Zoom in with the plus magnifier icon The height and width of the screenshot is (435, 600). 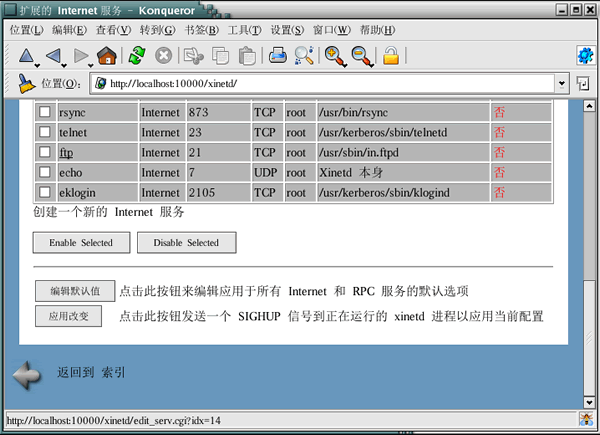point(334,56)
